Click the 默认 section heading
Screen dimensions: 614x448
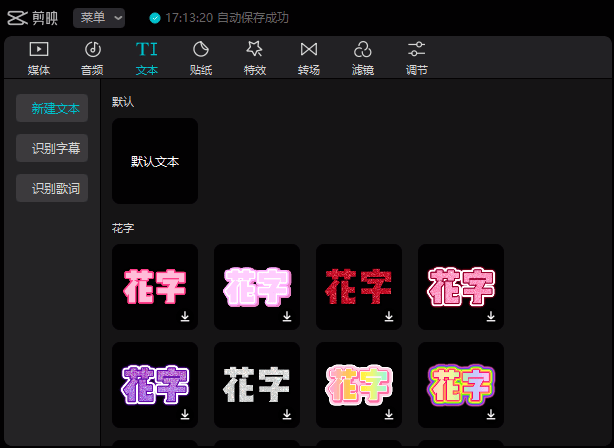123,102
